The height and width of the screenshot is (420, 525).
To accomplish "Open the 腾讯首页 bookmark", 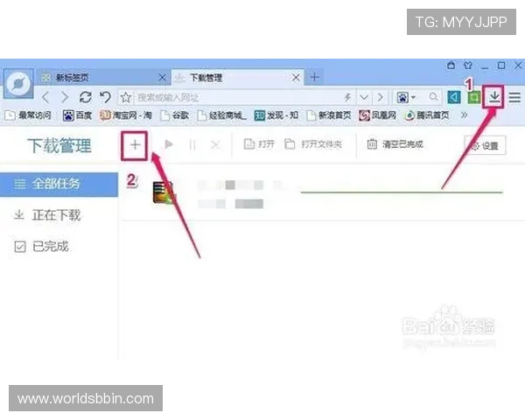I will (x=427, y=115).
